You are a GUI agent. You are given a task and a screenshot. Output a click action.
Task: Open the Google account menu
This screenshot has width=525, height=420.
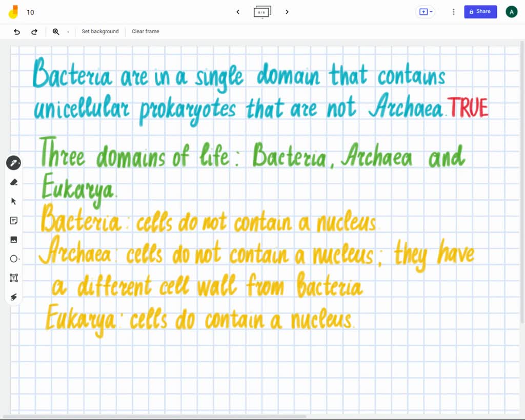pos(511,11)
